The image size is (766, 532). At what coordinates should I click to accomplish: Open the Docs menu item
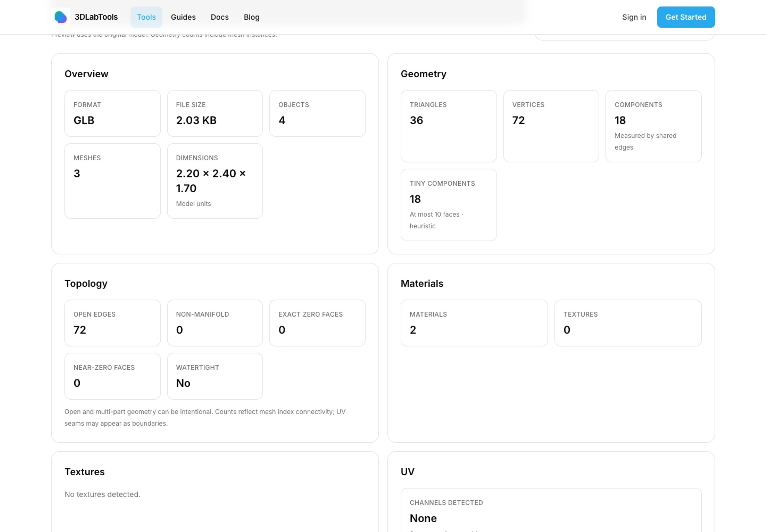point(220,17)
